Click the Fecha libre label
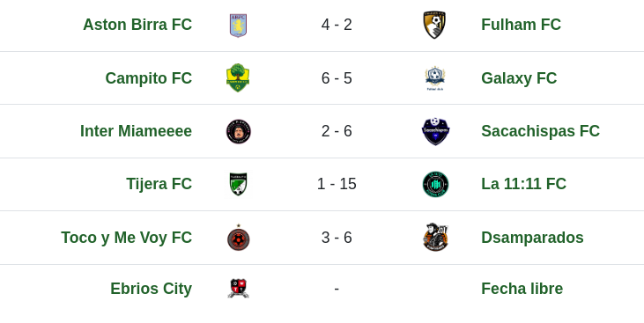The width and height of the screenshot is (644, 323). (x=522, y=289)
